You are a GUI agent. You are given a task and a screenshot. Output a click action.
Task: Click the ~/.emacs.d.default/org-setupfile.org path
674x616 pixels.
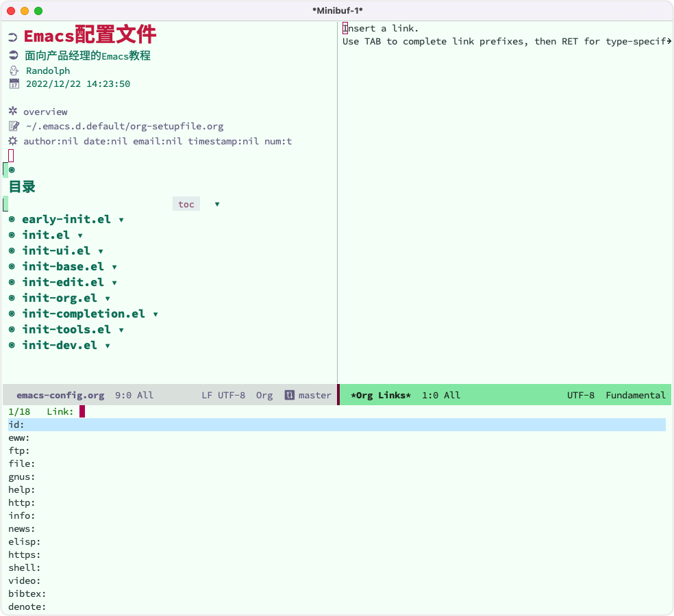point(125,127)
